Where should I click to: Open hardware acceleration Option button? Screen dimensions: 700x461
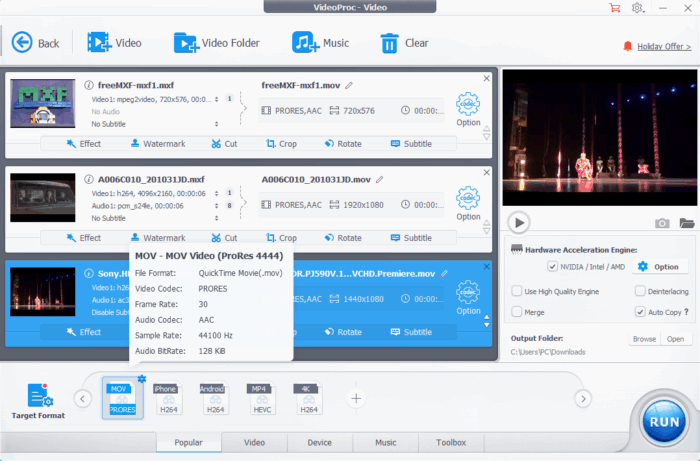[x=658, y=267]
